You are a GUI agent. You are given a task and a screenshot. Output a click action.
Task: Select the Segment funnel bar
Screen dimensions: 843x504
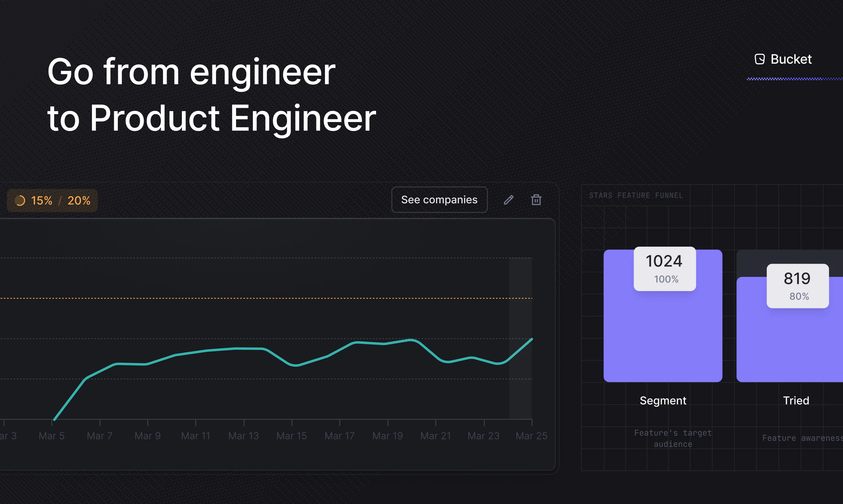coord(662,336)
